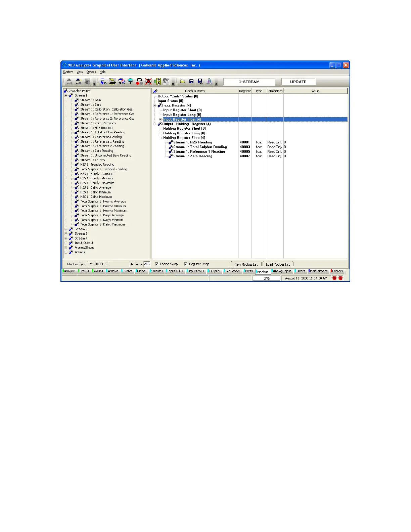Click the grey hat toolbar icon
This screenshot has height=532, width=411.
(69, 81)
